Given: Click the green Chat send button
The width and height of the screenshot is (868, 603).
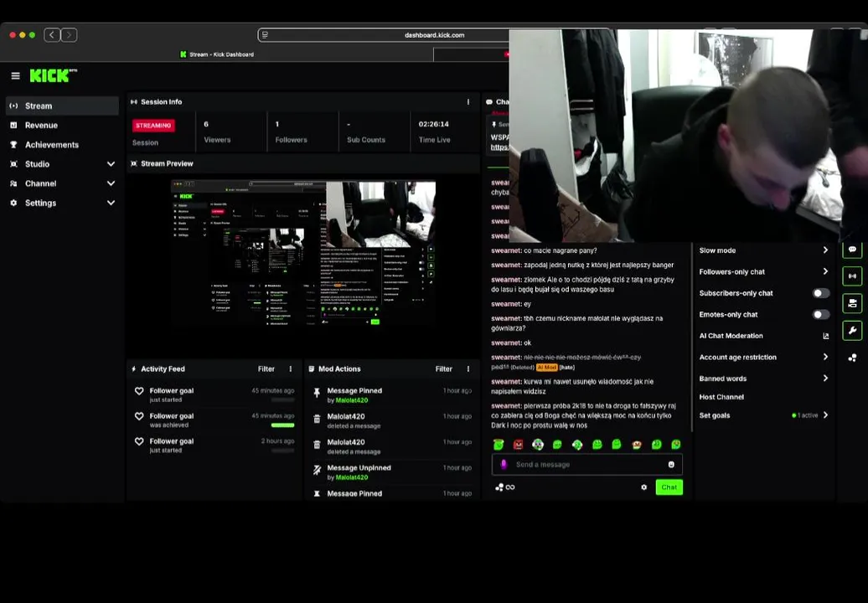Looking at the screenshot, I should click(x=669, y=487).
